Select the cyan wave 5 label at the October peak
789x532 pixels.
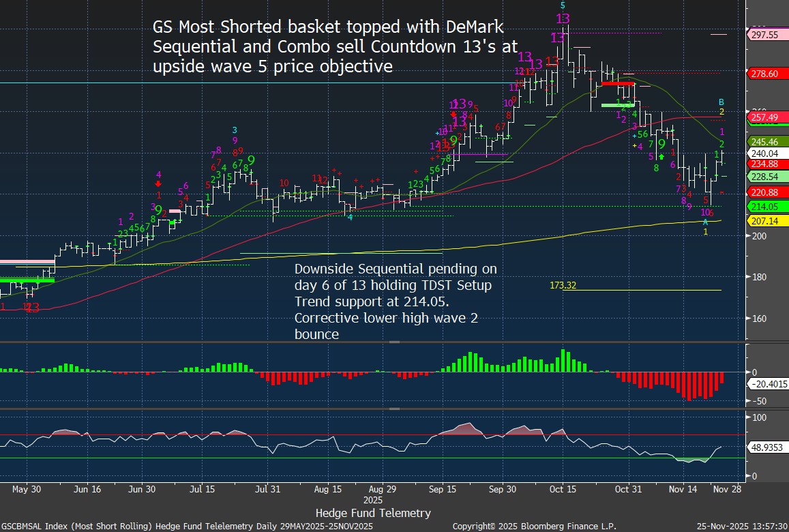click(563, 5)
